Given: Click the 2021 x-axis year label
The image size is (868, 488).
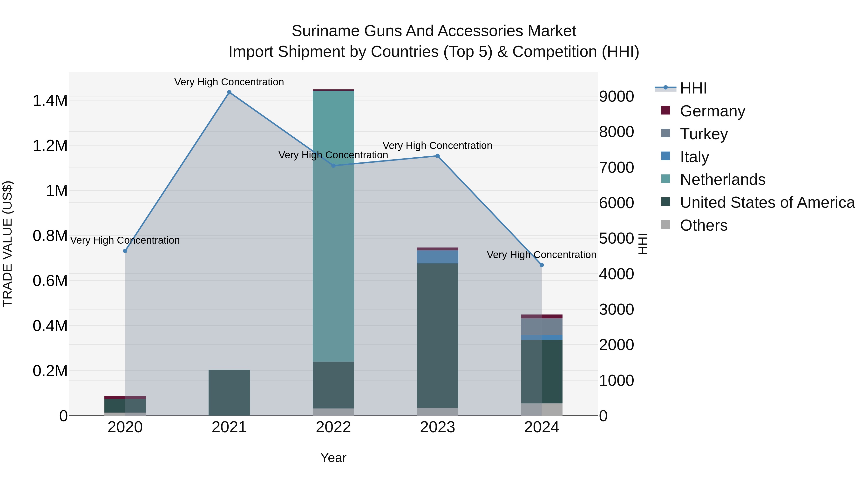Looking at the screenshot, I should 229,427.
